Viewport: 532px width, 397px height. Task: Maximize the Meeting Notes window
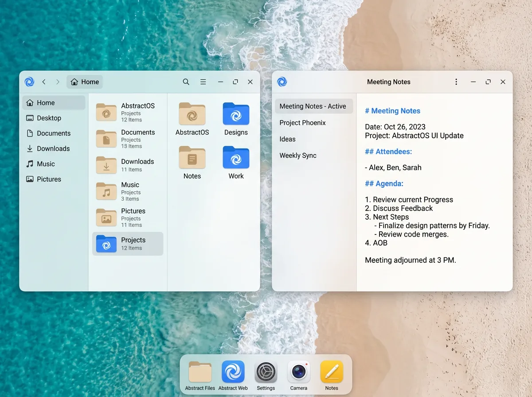[x=488, y=82]
